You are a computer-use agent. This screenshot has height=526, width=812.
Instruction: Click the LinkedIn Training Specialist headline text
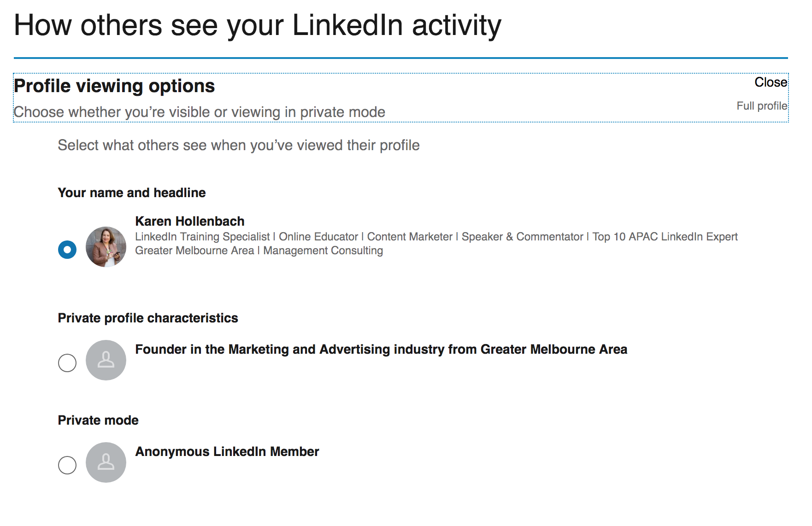coord(436,237)
